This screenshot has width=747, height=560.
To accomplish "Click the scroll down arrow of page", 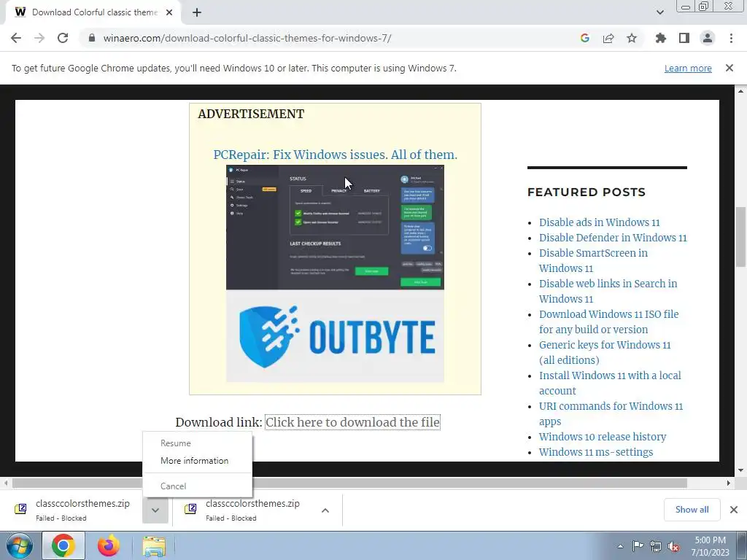I will (x=740, y=470).
